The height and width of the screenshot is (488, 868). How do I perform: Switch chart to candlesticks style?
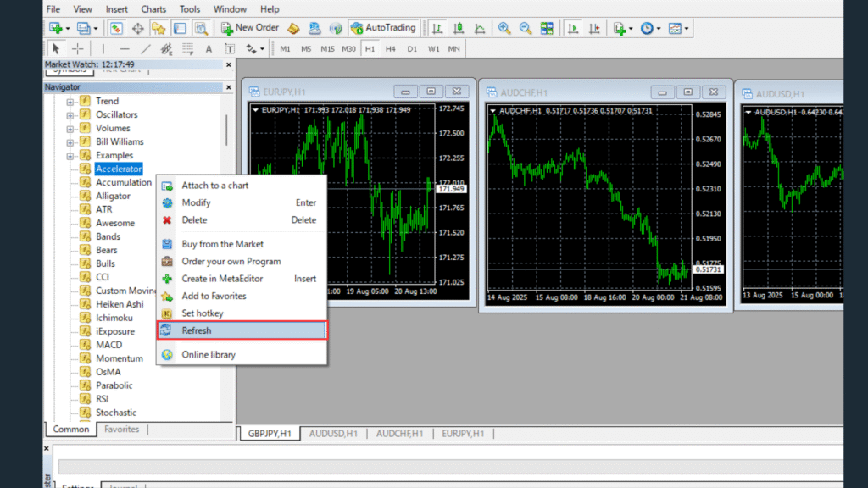click(459, 28)
